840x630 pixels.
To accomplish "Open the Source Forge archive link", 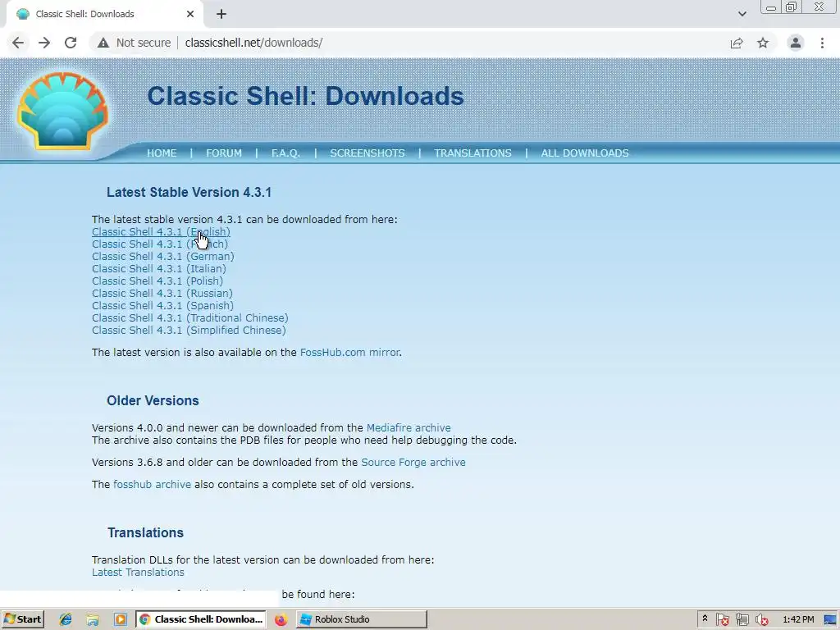I will (x=413, y=463).
